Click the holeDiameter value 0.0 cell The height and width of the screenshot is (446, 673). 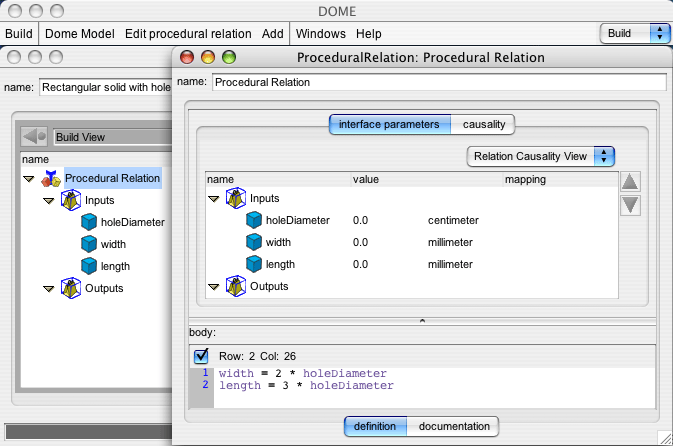[x=360, y=220]
